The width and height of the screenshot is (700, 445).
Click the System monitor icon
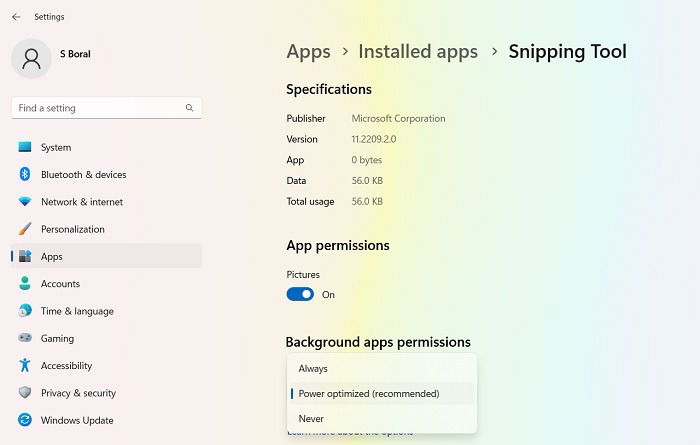(x=25, y=147)
